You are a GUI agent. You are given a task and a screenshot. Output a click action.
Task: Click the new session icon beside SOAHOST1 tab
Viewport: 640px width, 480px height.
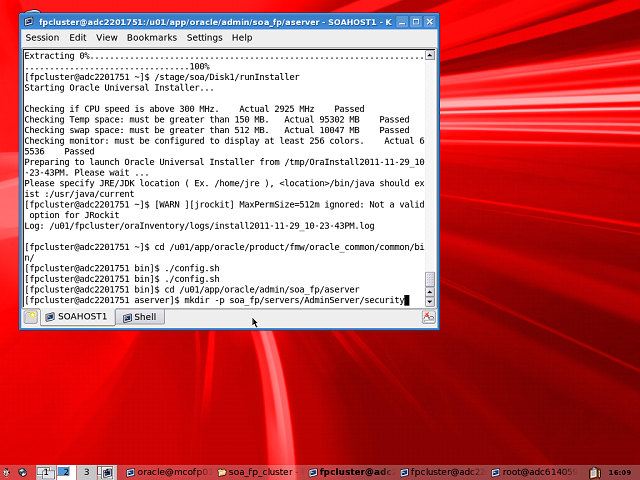31,317
